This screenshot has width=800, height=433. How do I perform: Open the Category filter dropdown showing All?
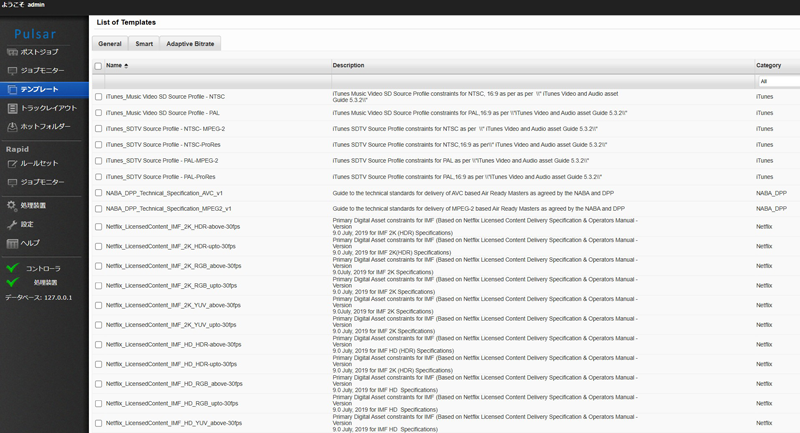coord(778,82)
